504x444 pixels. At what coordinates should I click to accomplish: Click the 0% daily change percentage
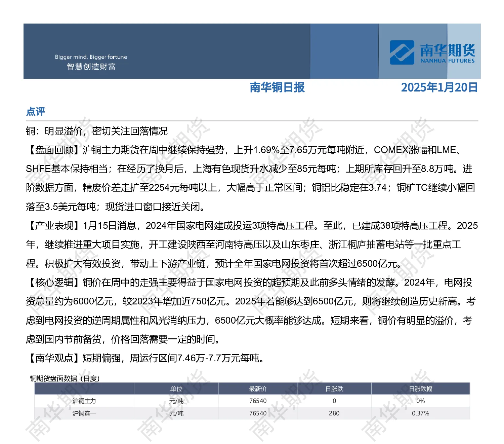pos(421,401)
